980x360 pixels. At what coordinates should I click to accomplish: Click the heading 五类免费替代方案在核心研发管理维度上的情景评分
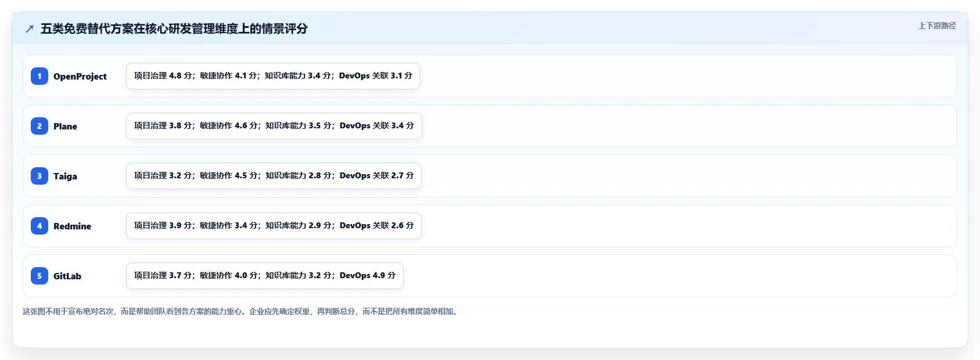pos(174,28)
